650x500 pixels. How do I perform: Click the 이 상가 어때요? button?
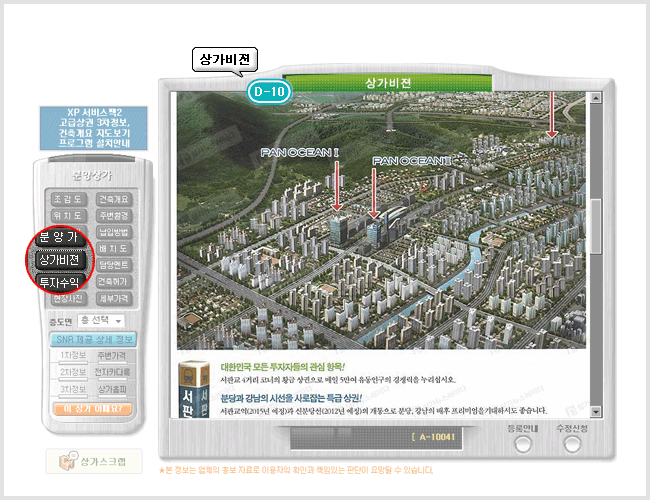tap(92, 409)
